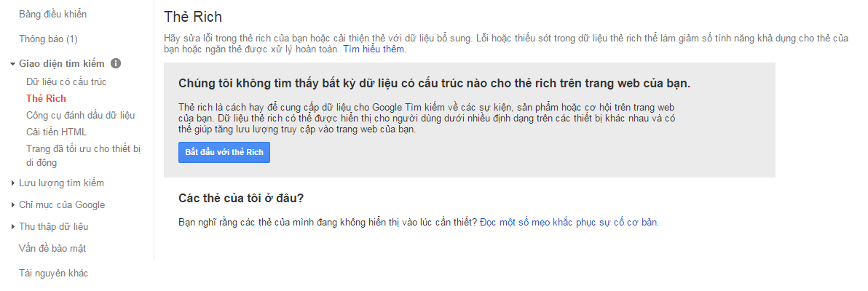Click the info icon beside Giao diện tìm kiếm
Image resolution: width=868 pixels, height=291 pixels.
(x=116, y=63)
